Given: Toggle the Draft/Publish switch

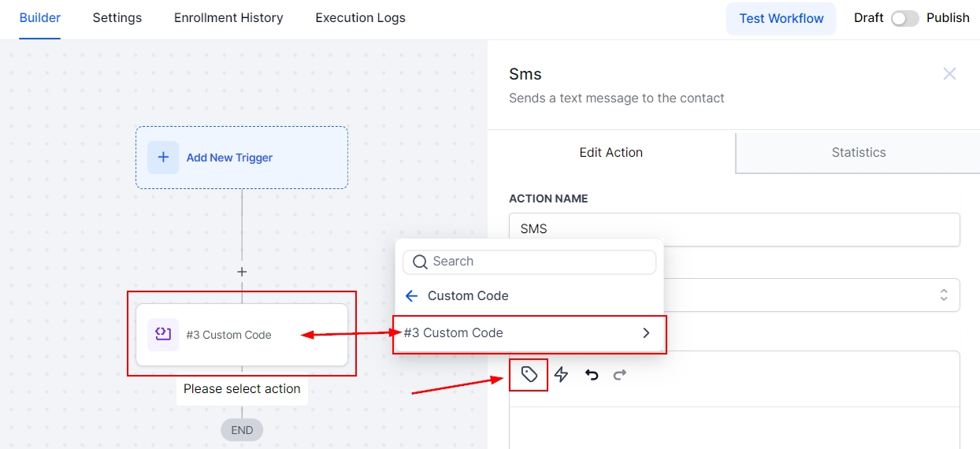Looking at the screenshot, I should [x=904, y=18].
